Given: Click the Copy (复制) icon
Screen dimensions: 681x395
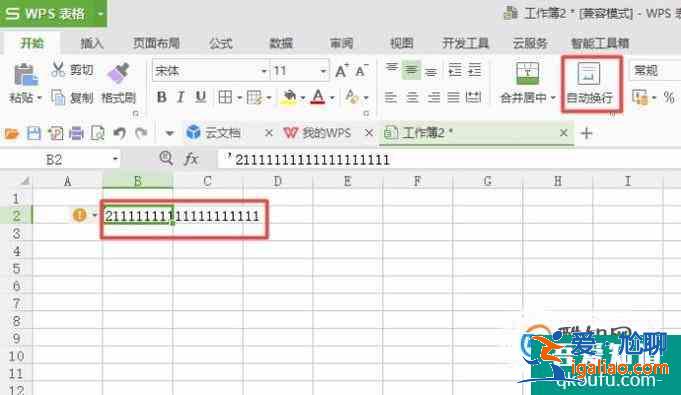Looking at the screenshot, I should [x=58, y=97].
